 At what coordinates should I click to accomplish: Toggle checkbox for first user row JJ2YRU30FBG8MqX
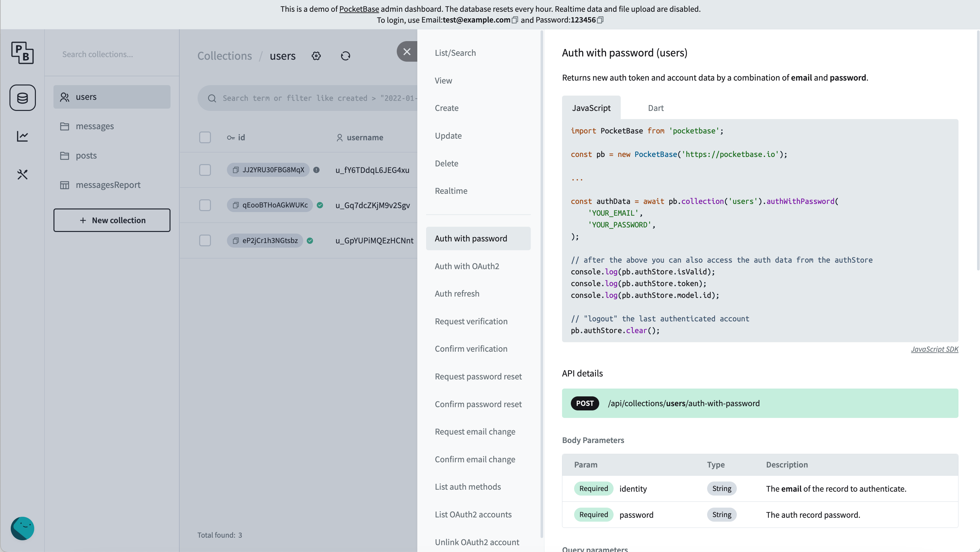click(205, 170)
